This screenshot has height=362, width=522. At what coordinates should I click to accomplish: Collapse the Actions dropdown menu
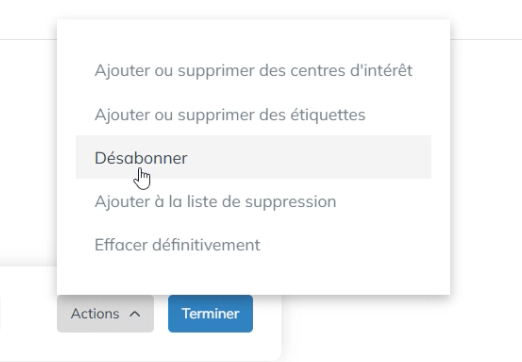105,314
